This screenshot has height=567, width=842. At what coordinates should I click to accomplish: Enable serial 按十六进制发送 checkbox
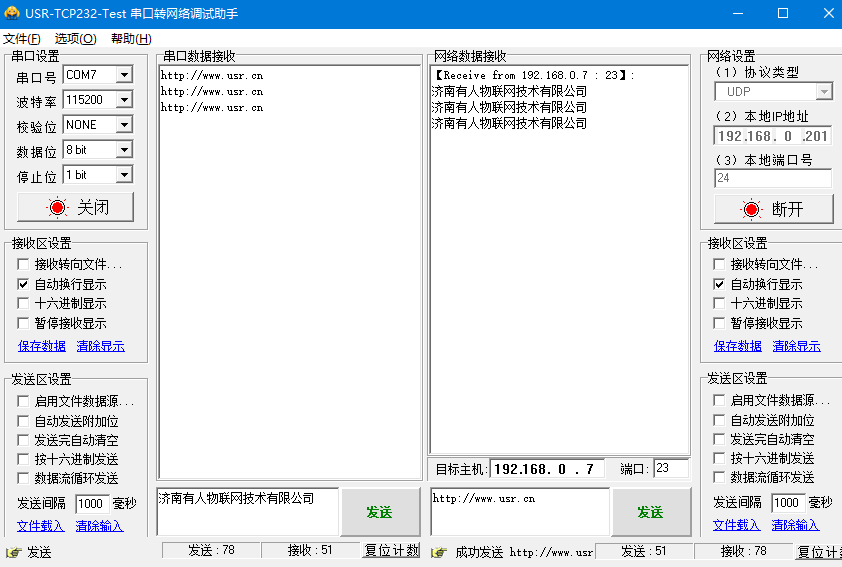click(23, 459)
